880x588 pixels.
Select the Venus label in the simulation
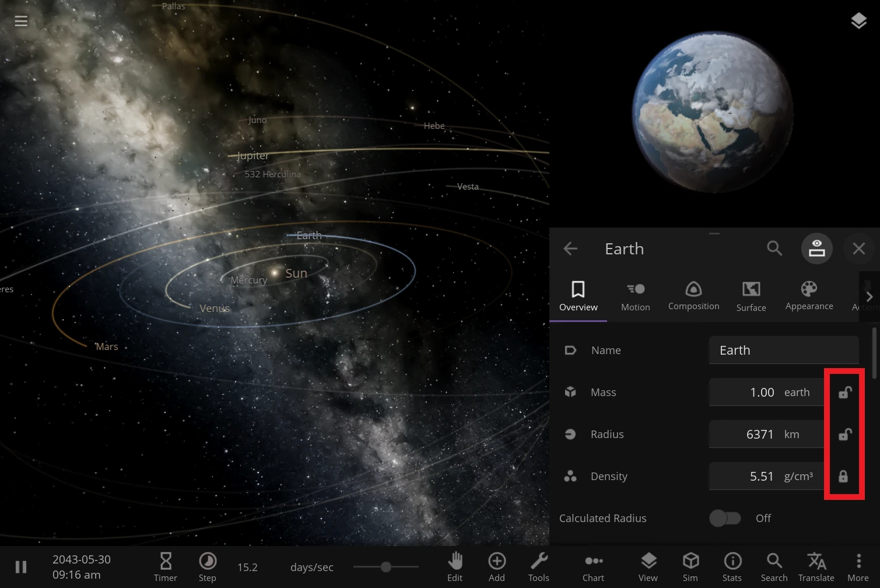(x=215, y=308)
